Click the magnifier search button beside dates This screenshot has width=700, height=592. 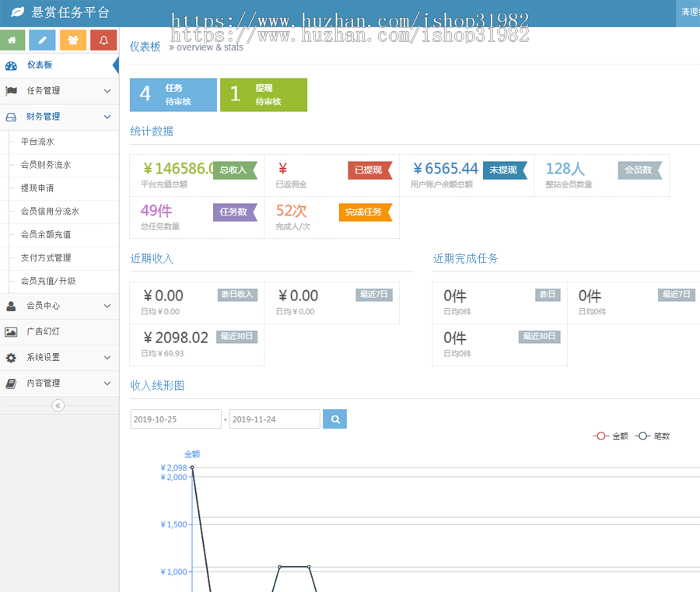click(x=334, y=419)
